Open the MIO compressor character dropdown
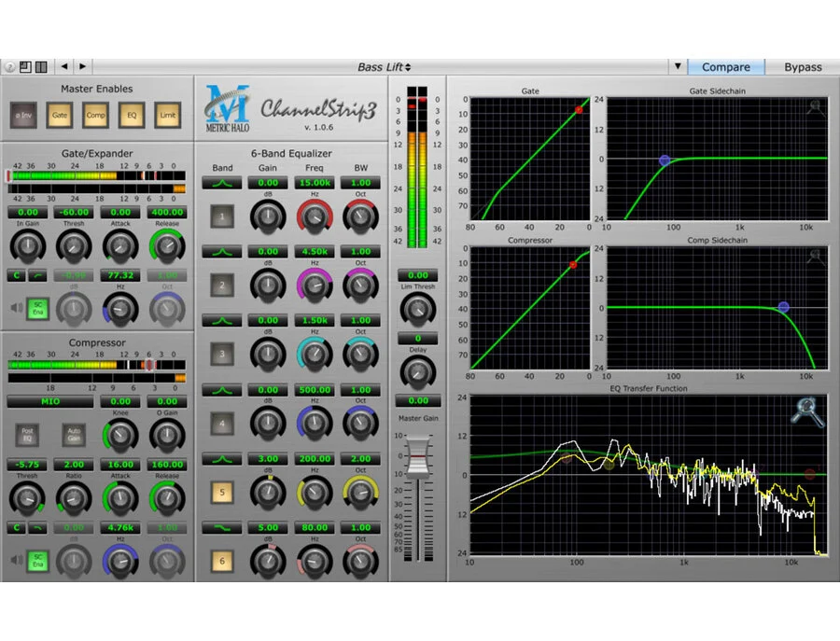The image size is (840, 641). point(50,401)
